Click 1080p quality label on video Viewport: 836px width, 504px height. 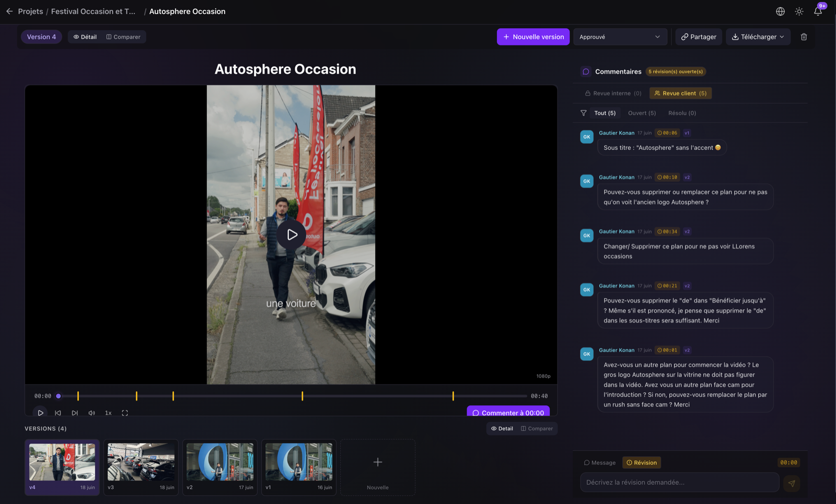click(x=543, y=376)
